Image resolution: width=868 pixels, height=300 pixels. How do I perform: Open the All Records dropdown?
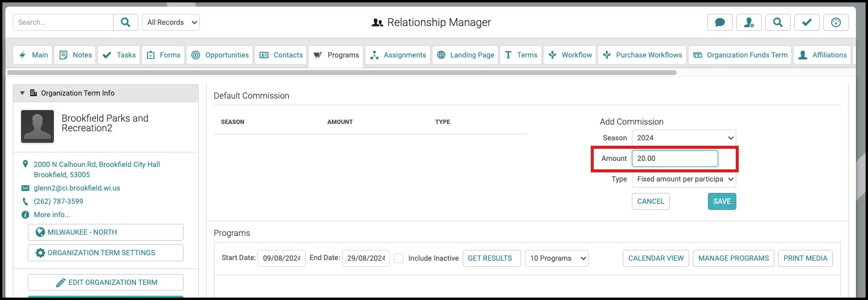171,22
